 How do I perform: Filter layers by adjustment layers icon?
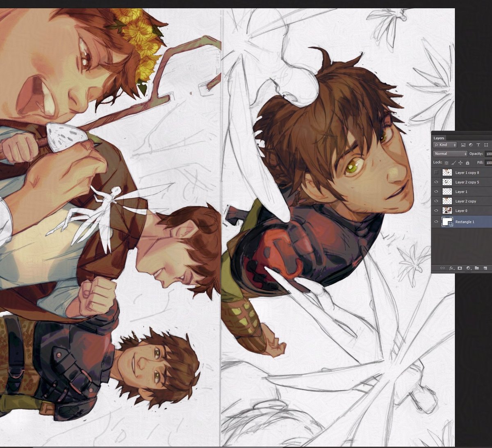471,145
